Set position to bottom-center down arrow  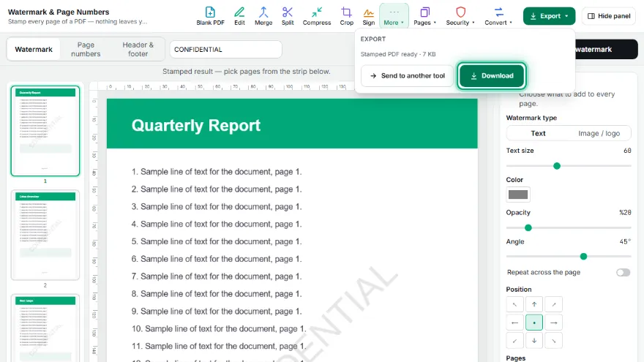(x=534, y=341)
